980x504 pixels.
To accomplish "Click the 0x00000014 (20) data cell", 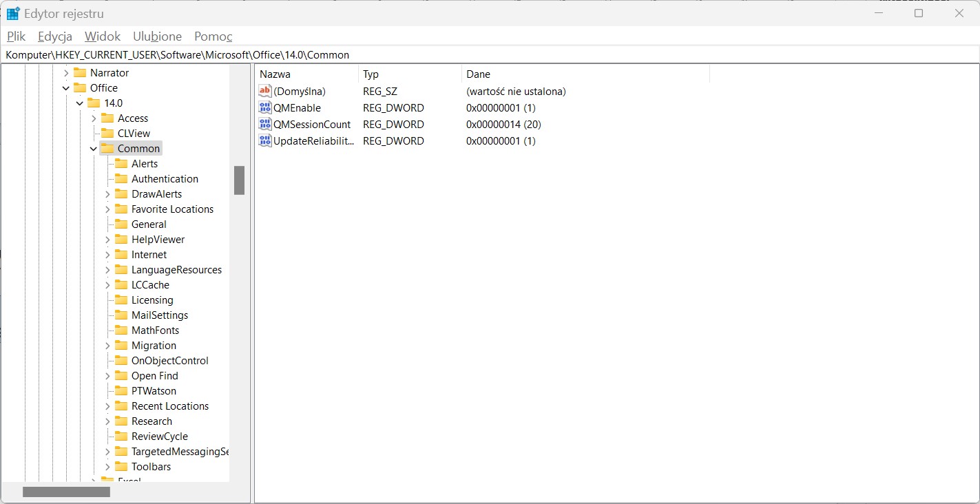I will pos(504,125).
